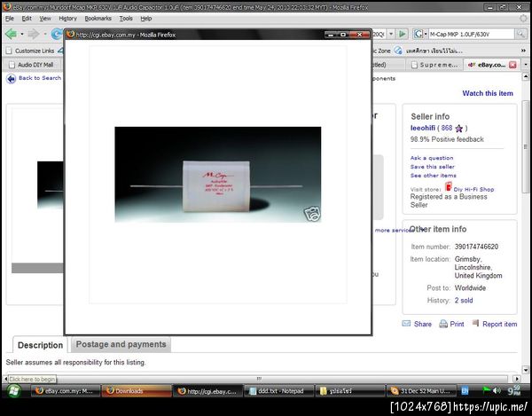Click the Share envelope icon
Viewport: 532px width, 416px height.
406,324
